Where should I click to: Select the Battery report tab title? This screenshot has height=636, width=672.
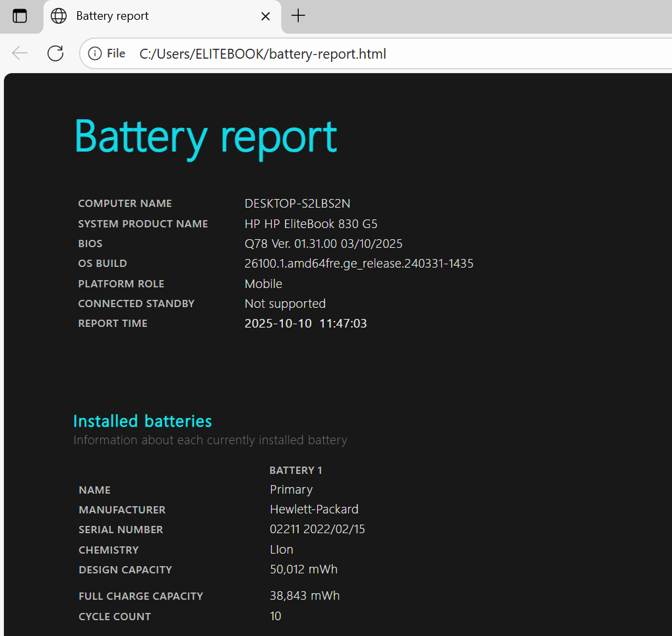(113, 16)
